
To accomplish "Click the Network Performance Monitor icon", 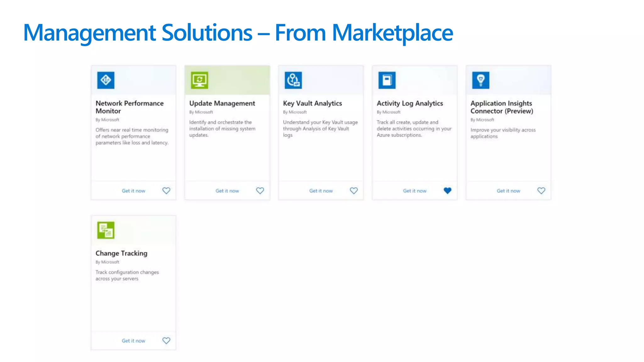I will tap(106, 80).
